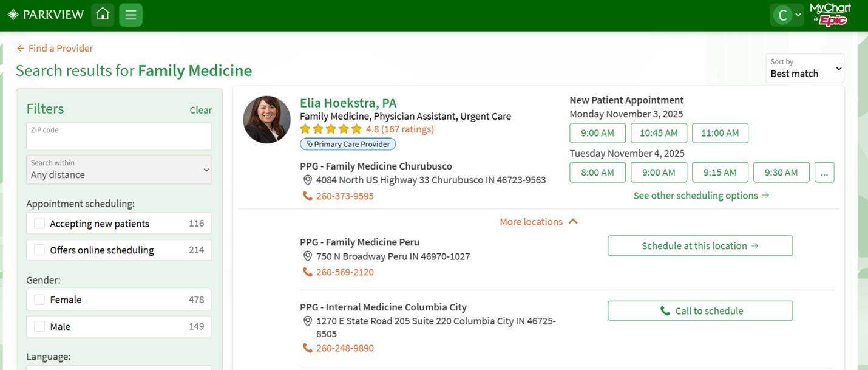868x370 pixels.
Task: Tick the Female gender checkbox
Action: (40, 300)
